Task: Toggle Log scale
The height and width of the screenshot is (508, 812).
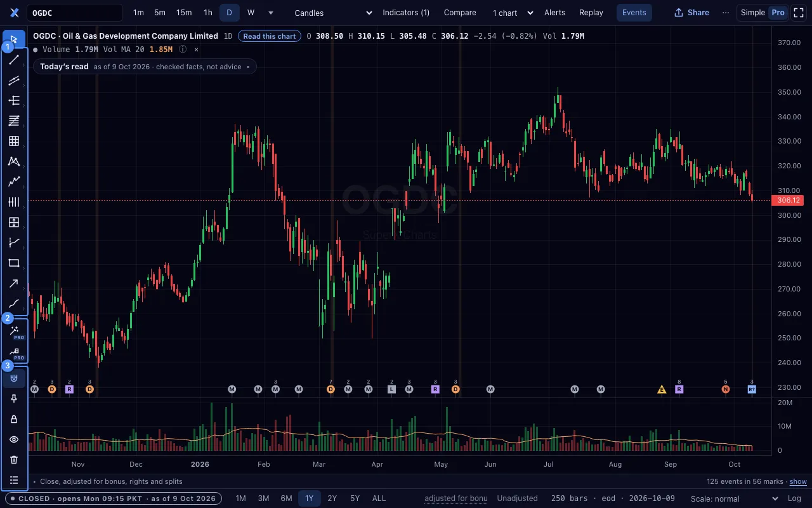Action: click(794, 498)
